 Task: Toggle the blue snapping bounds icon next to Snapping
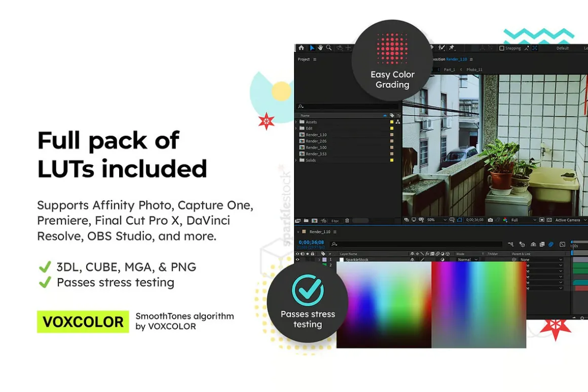click(535, 48)
